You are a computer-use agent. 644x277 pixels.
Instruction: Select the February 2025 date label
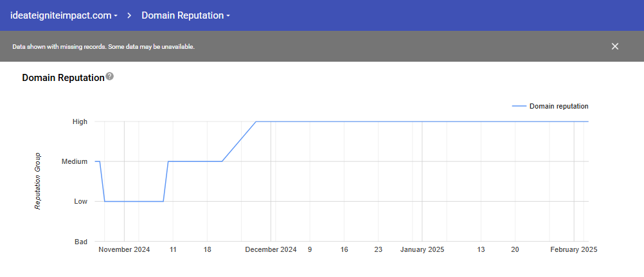coord(573,250)
